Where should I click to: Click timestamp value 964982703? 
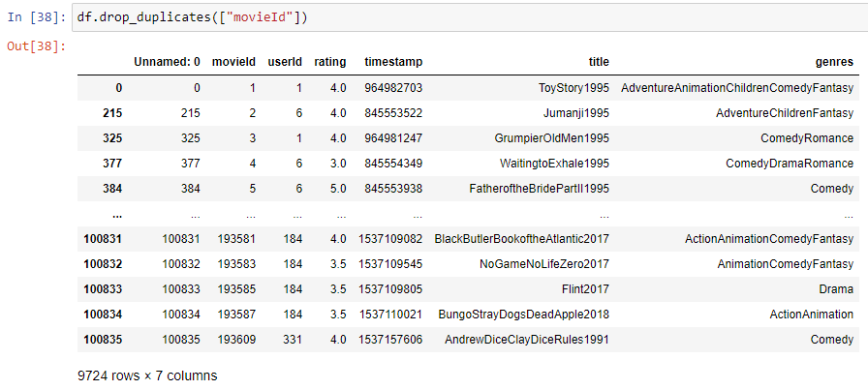pyautogui.click(x=393, y=87)
